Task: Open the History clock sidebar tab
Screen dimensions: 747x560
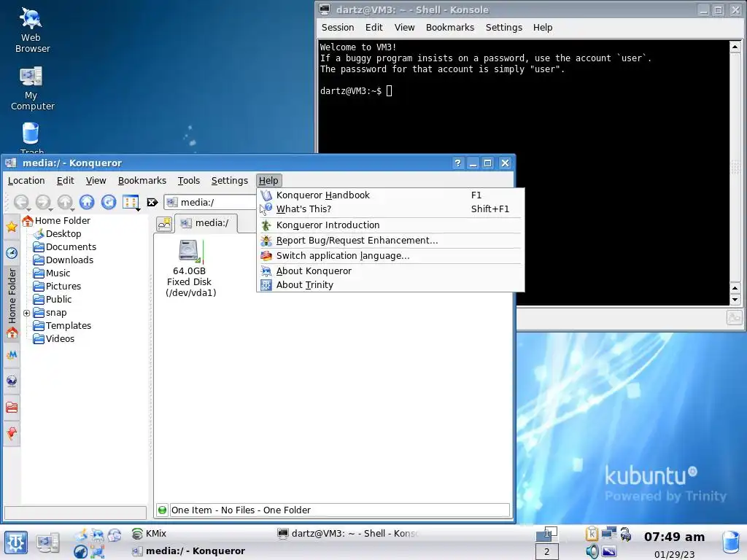Action: click(x=12, y=253)
